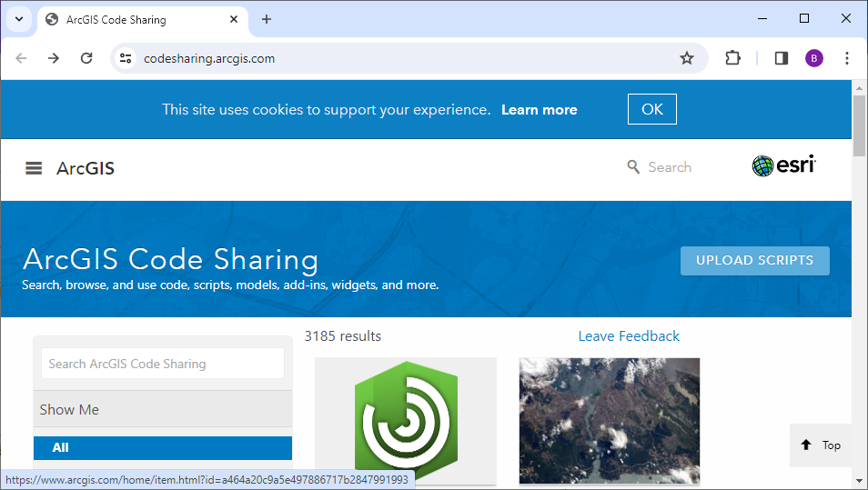Focus the header Search field
Image resolution: width=868 pixels, height=490 pixels.
pyautogui.click(x=670, y=167)
